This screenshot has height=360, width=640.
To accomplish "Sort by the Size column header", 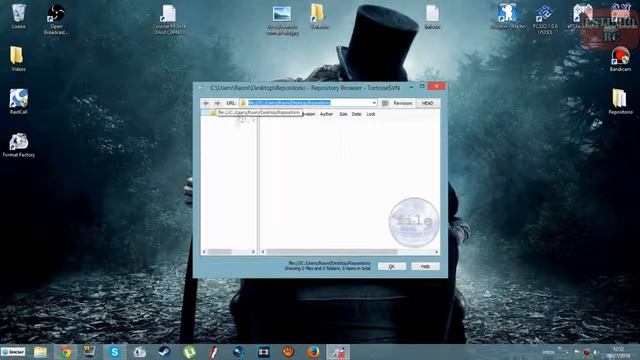I will point(343,114).
